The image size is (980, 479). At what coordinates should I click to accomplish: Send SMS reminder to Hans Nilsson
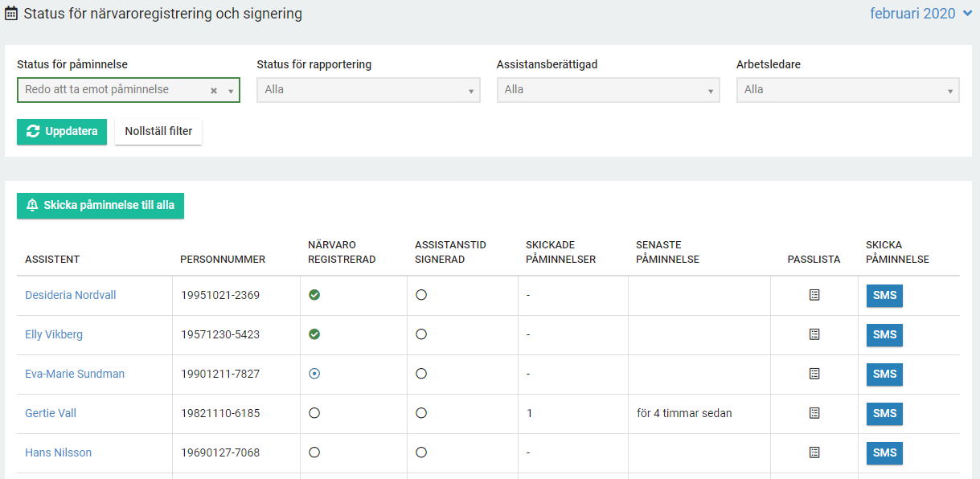pos(884,453)
